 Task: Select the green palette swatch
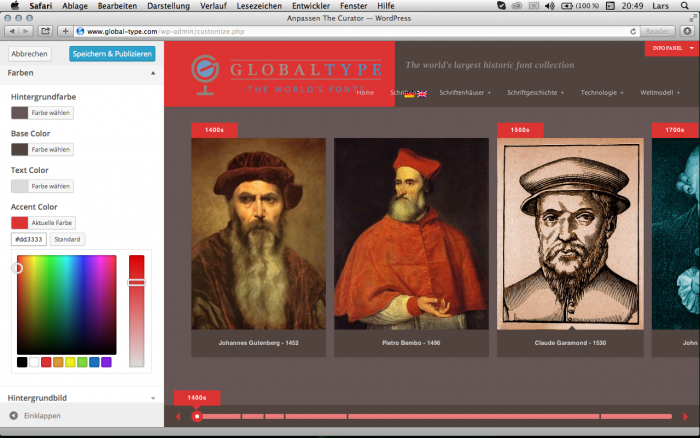[x=82, y=362]
